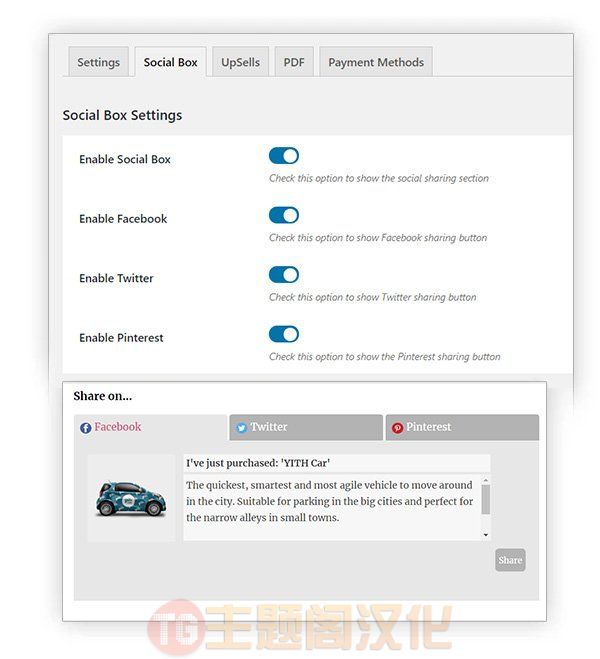Image resolution: width=600 pixels, height=659 pixels.
Task: Click the 'Share on...' heading
Action: pos(103,396)
